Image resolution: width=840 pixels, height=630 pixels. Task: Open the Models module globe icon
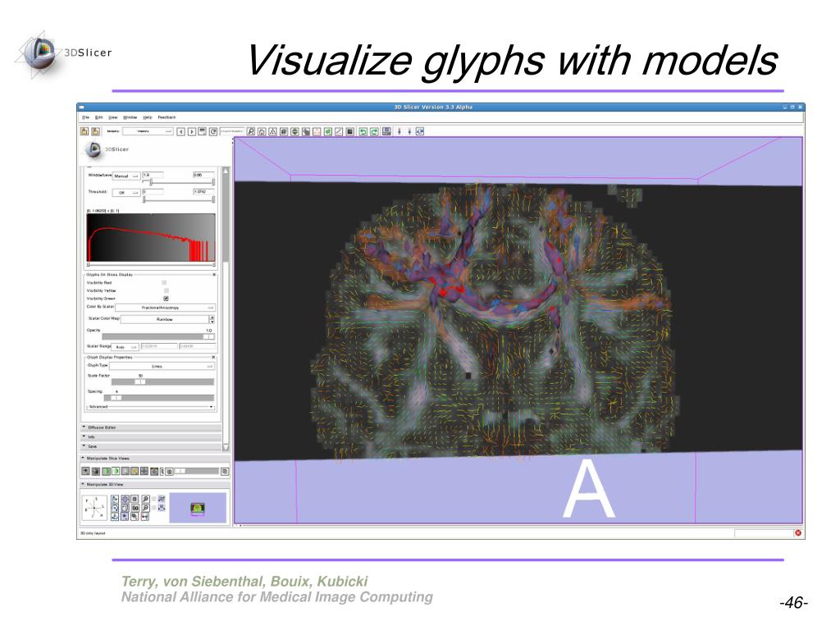coord(294,131)
